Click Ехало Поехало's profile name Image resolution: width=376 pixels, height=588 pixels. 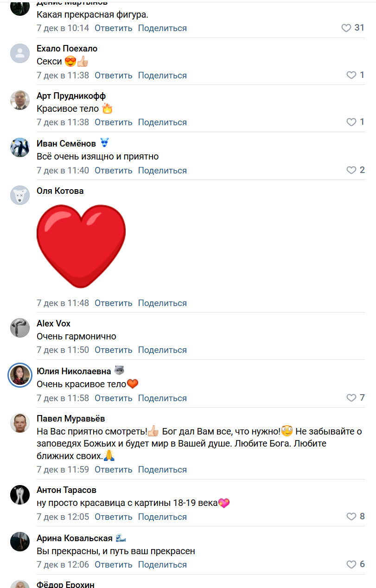tap(67, 49)
